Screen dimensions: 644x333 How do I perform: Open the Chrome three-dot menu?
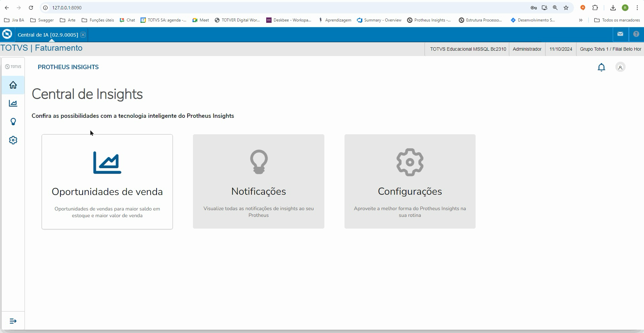637,8
